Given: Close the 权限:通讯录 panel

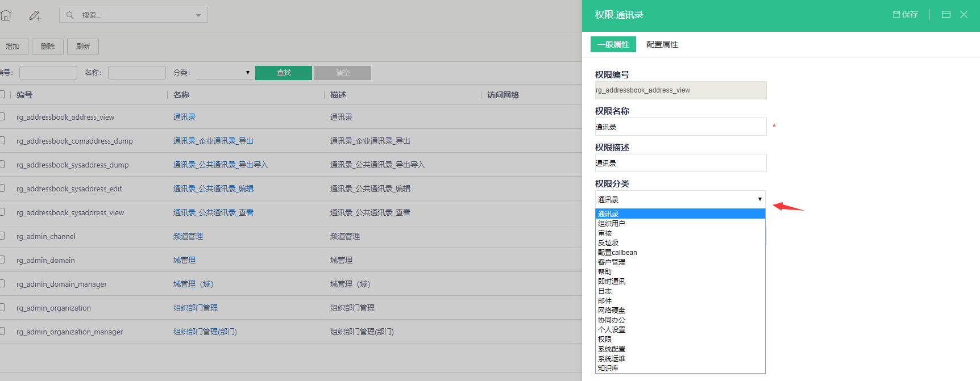Looking at the screenshot, I should (964, 15).
